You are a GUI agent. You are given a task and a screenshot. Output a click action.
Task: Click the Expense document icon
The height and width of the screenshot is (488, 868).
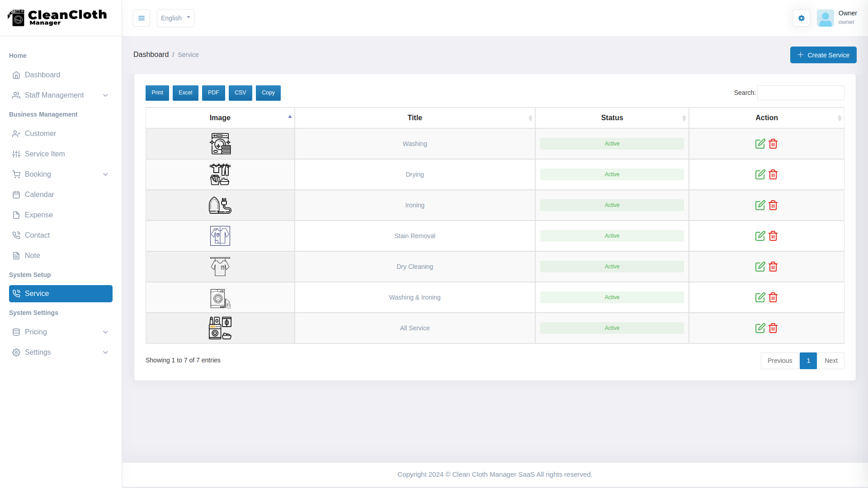16,215
